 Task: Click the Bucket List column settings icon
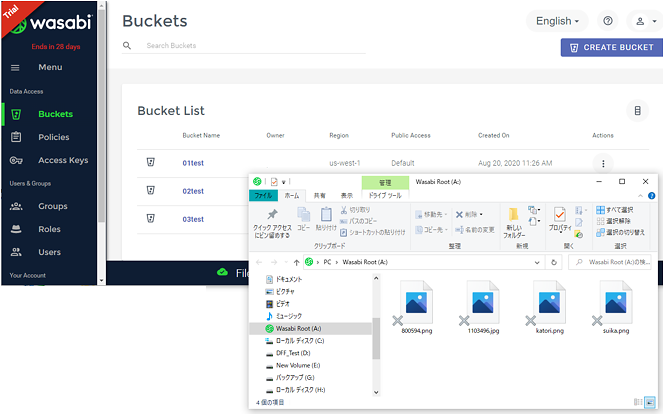(x=637, y=111)
